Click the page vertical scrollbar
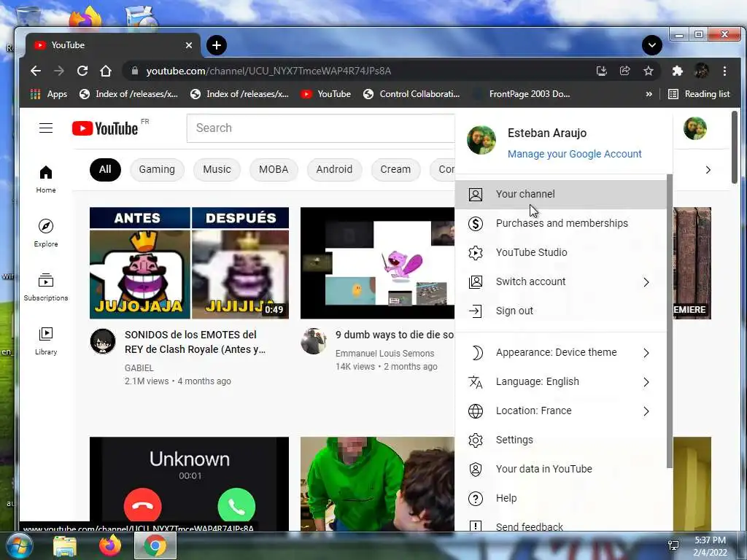Viewport: 747px width, 560px height. (734, 147)
